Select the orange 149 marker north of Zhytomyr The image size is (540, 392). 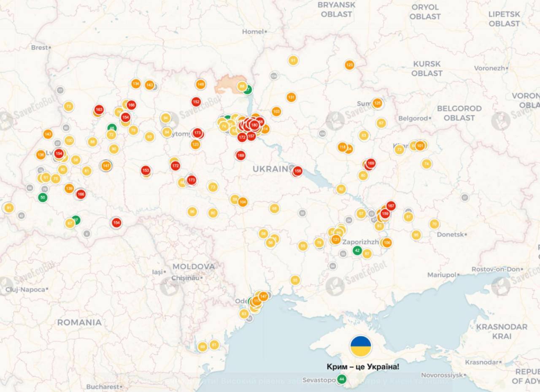pyautogui.click(x=201, y=84)
